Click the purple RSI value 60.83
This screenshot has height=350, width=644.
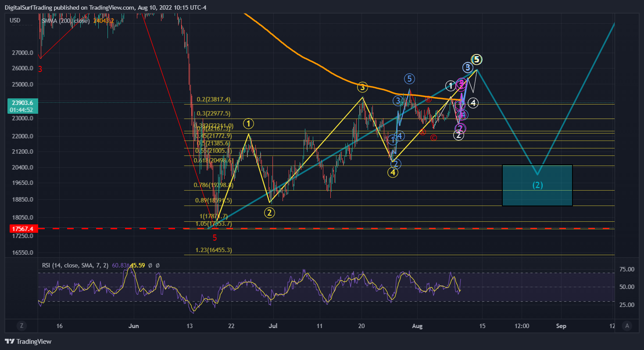(119, 265)
